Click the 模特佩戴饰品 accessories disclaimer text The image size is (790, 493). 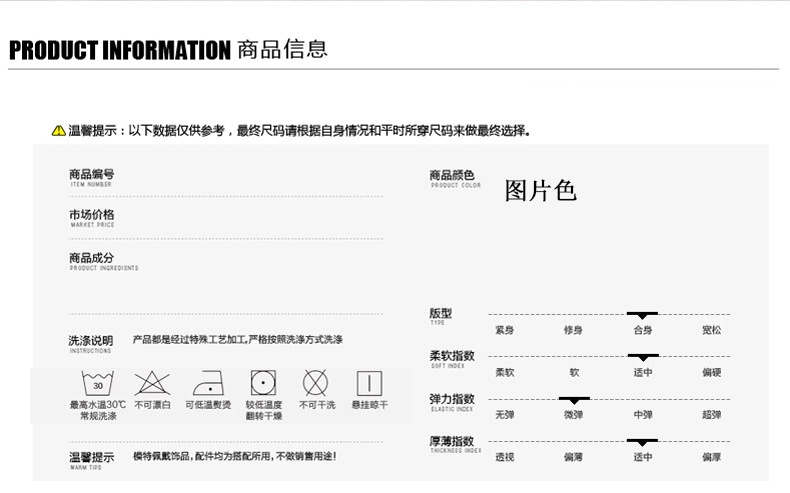[235, 456]
